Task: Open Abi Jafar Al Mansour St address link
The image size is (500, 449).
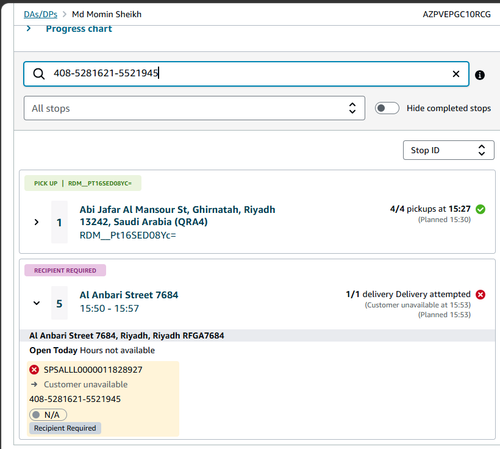Action: pos(177,216)
